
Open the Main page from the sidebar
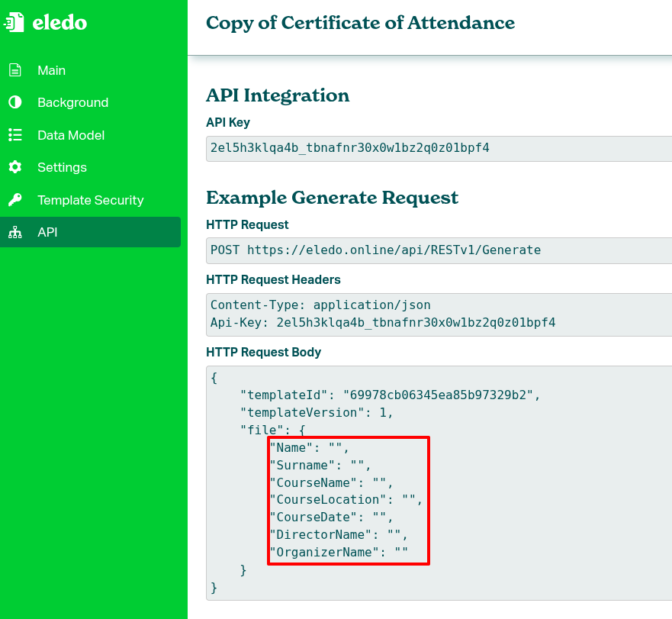click(x=51, y=69)
